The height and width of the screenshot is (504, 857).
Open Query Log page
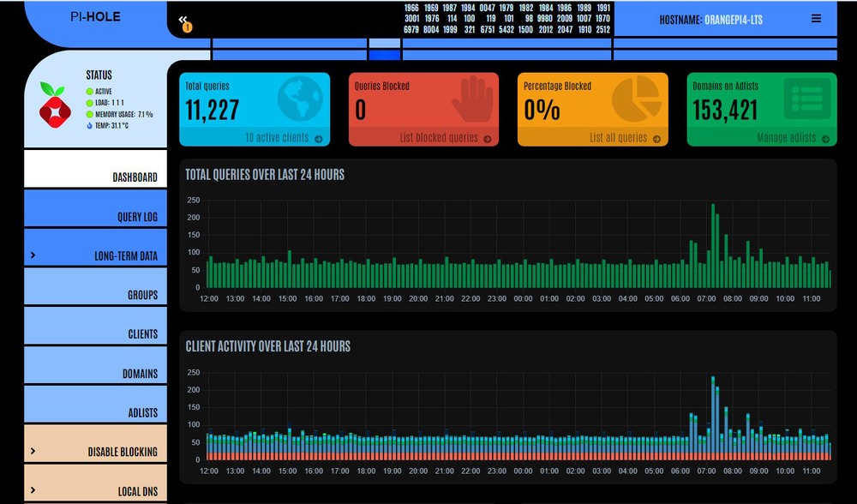(95, 207)
